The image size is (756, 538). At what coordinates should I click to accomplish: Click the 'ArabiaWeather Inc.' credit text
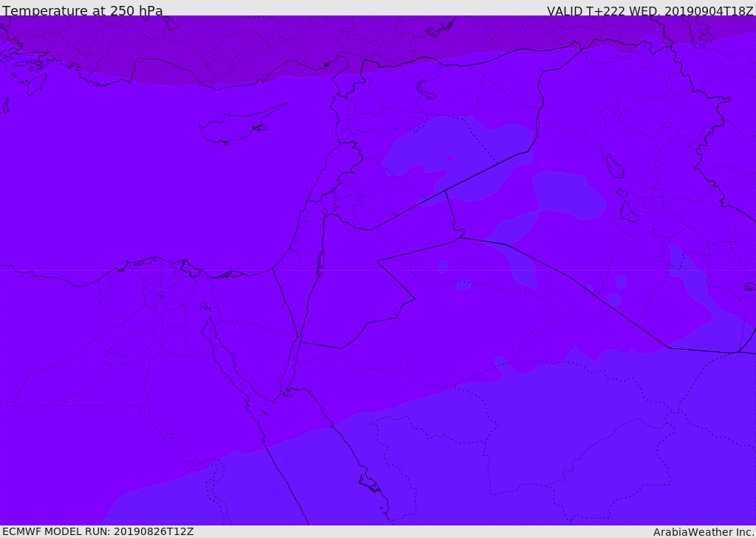coord(704,532)
